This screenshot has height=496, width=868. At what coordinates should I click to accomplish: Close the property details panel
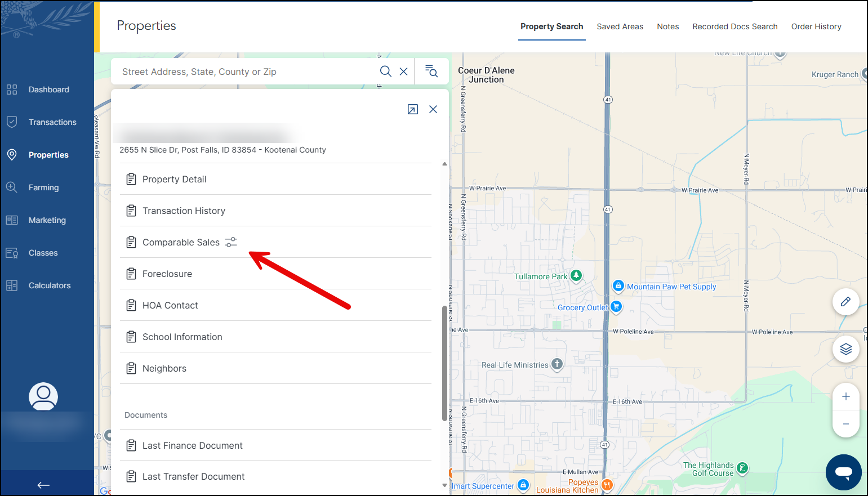[433, 110]
